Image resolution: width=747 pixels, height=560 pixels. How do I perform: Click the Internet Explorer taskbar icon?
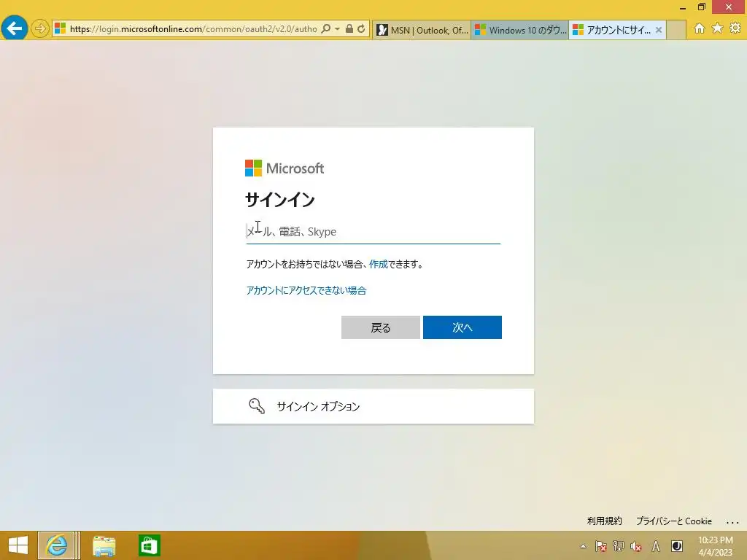coord(57,545)
